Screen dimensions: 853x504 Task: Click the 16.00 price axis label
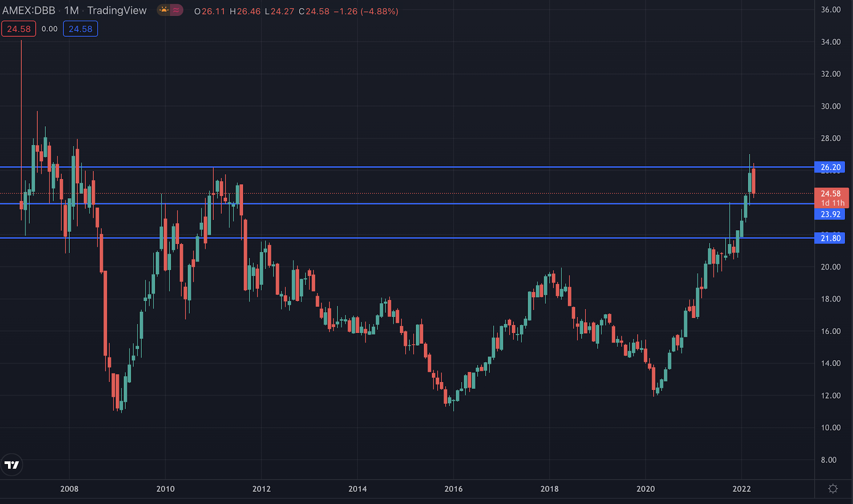click(x=831, y=331)
